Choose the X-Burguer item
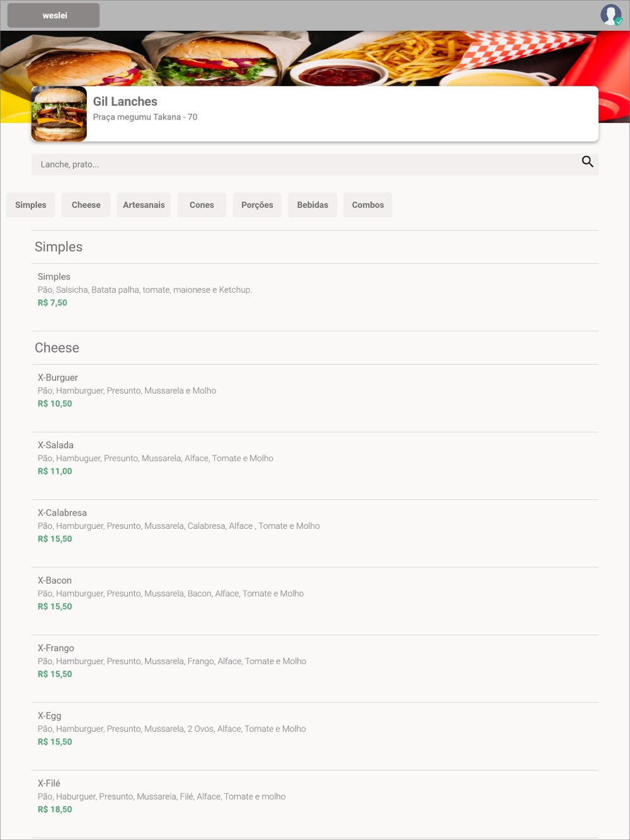The width and height of the screenshot is (630, 840). coord(58,378)
